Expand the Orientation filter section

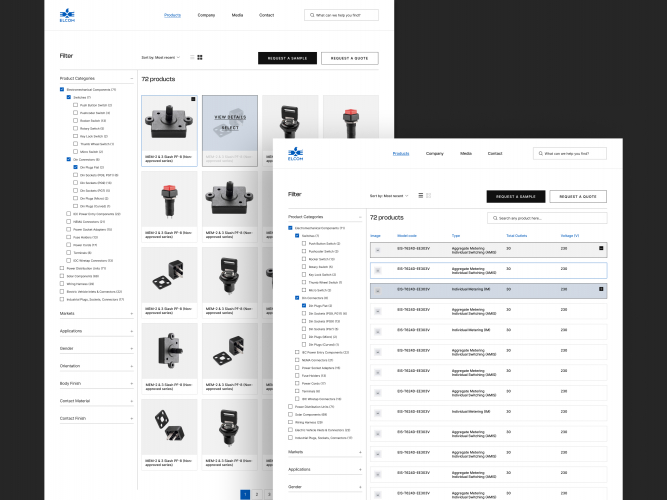[131, 366]
